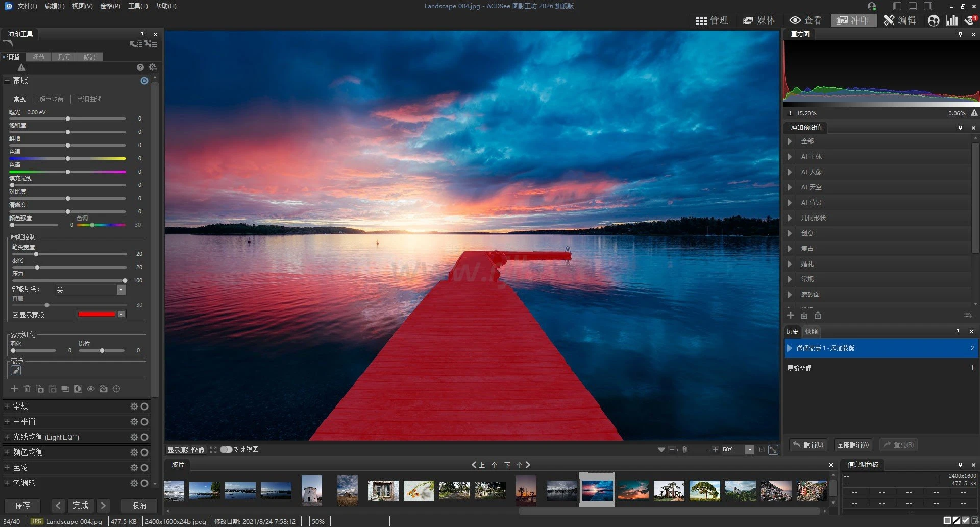Open 管理 (Manage) mode
The image size is (980, 527).
(x=712, y=20)
